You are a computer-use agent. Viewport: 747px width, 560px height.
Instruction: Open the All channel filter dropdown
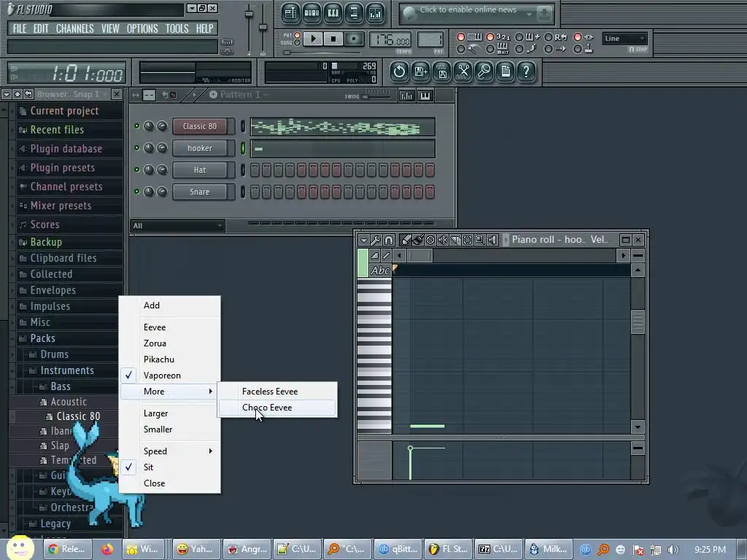point(177,226)
